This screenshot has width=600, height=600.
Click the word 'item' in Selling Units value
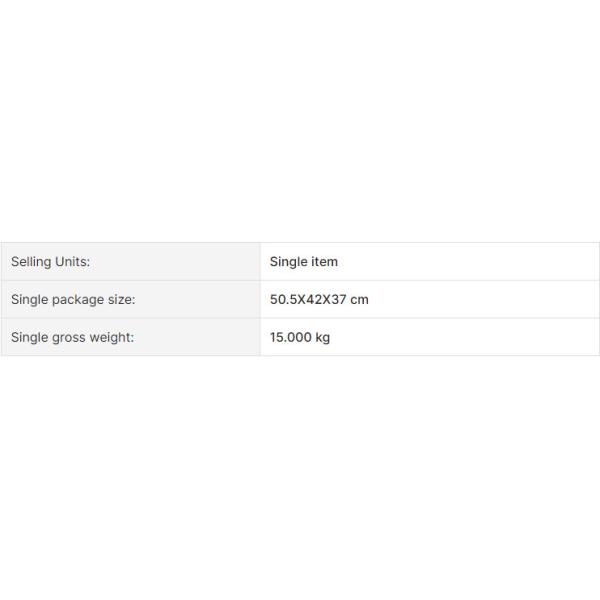(325, 262)
